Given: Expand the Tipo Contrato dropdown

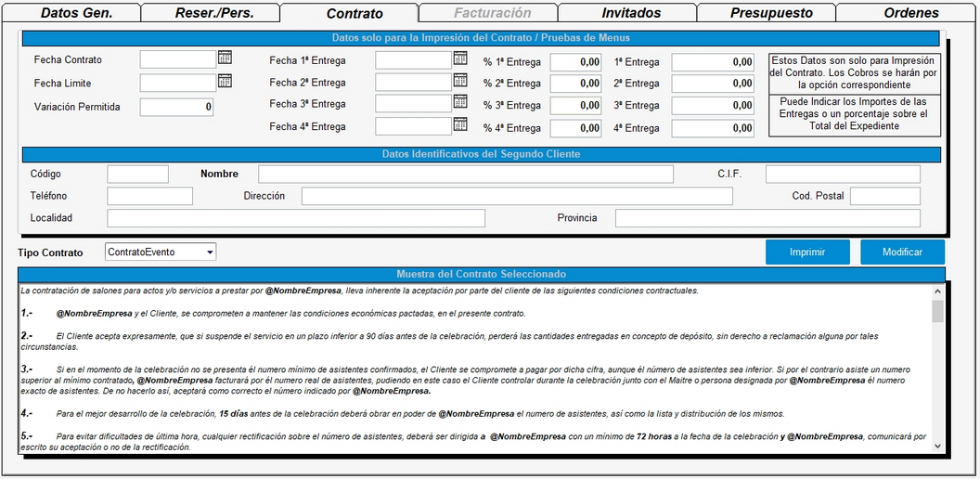Looking at the screenshot, I should [210, 252].
